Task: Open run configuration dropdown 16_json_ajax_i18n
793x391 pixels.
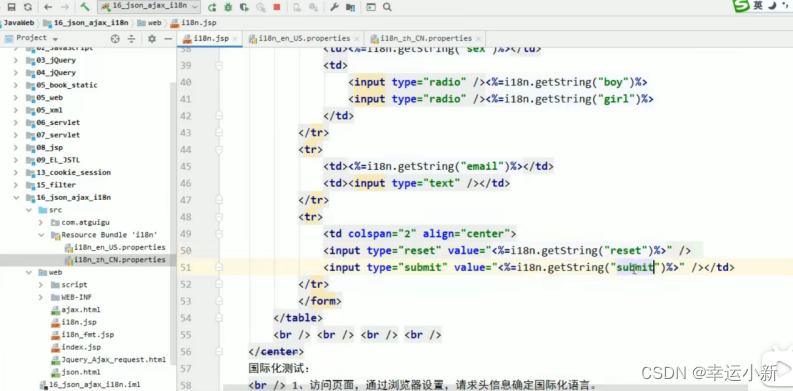Action: coord(150,7)
